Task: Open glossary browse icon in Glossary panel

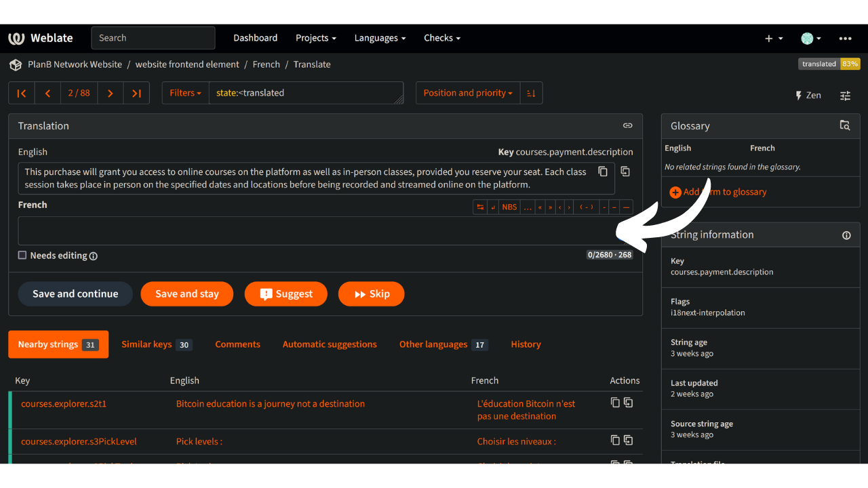Action: [844, 125]
